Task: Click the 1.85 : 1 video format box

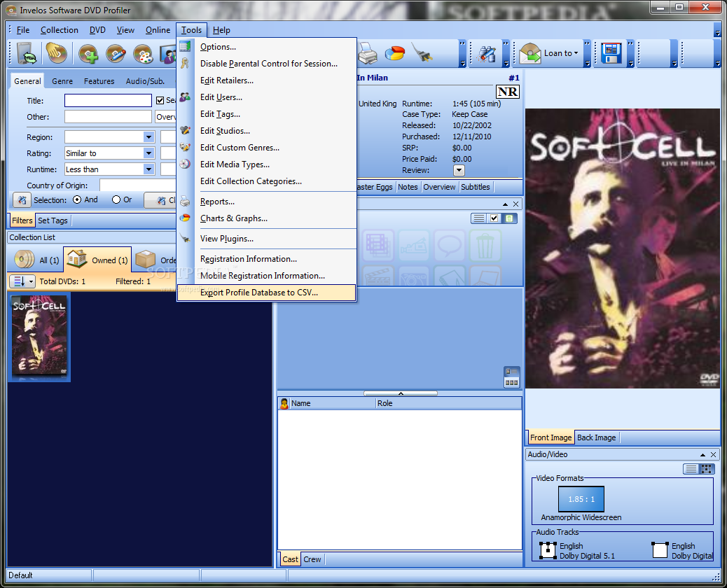Action: [x=581, y=499]
